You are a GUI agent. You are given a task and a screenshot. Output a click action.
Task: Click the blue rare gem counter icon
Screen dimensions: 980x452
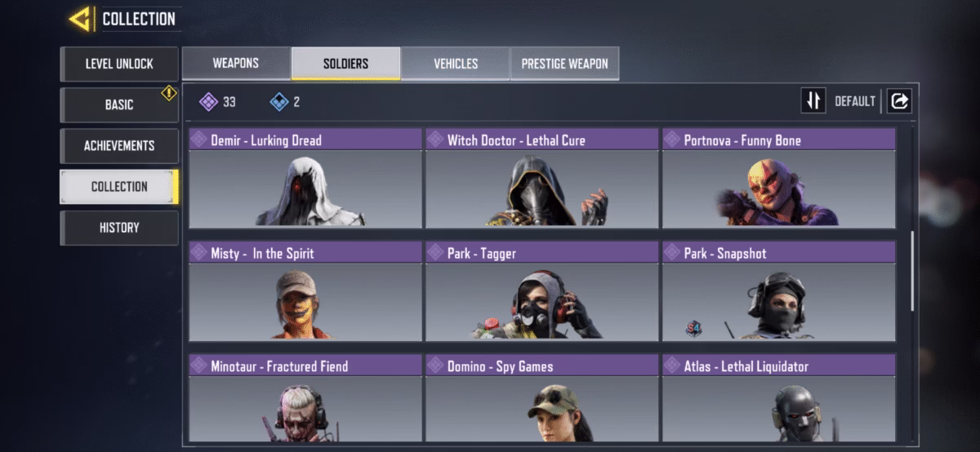click(x=279, y=102)
